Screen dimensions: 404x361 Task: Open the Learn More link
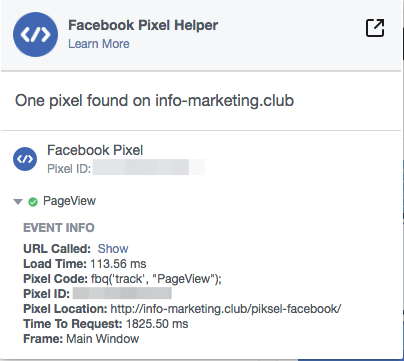(99, 44)
